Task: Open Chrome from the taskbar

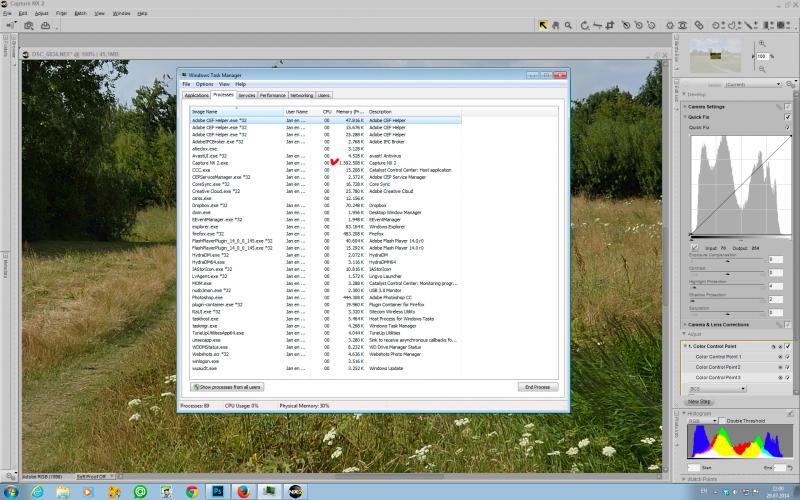Action: click(x=192, y=491)
